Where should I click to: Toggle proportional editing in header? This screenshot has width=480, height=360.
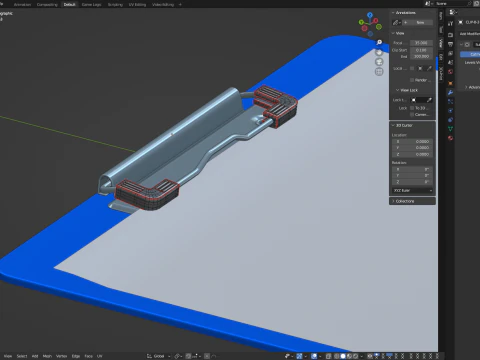click(x=207, y=356)
